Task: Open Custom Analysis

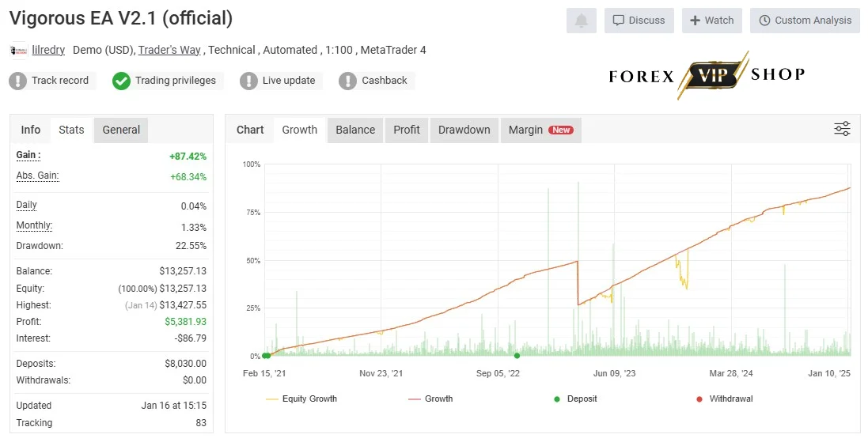Action: tap(805, 21)
